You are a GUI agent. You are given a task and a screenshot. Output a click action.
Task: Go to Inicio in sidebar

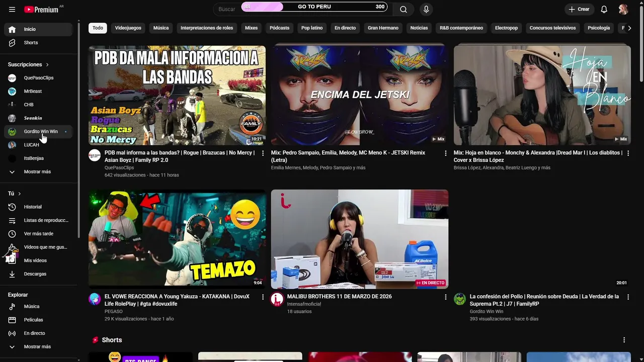38,29
